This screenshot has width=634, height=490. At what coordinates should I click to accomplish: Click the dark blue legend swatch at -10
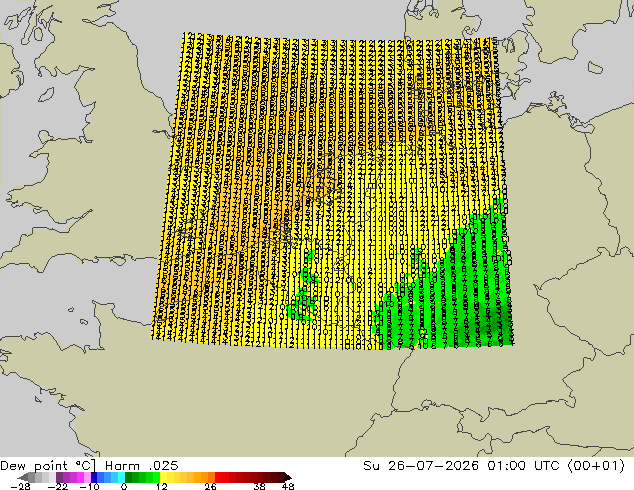[x=94, y=477]
